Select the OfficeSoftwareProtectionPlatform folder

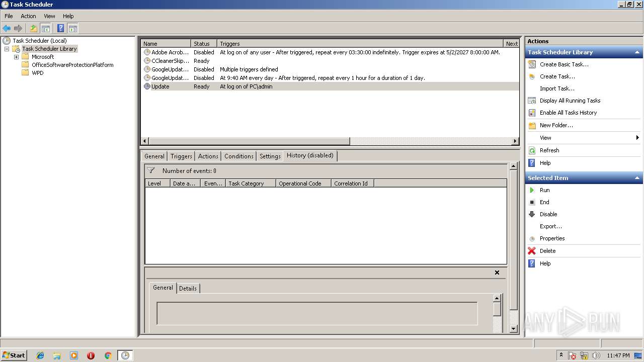click(72, 65)
